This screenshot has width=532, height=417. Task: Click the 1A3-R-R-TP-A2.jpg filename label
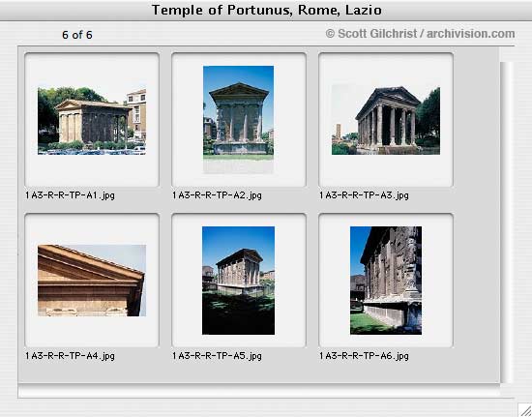coord(217,195)
